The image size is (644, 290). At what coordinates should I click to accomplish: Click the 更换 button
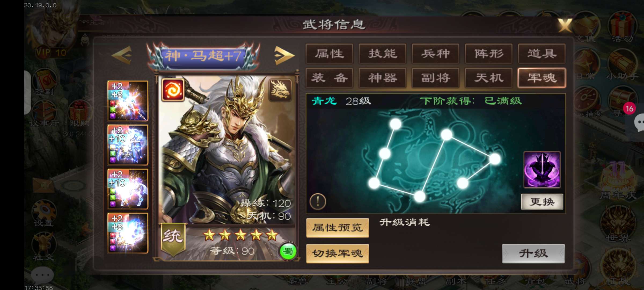coord(542,202)
